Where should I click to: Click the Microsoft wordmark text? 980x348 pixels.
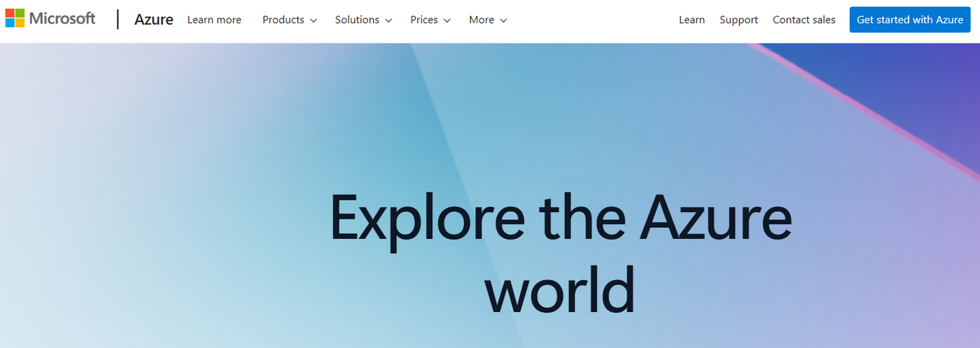point(62,18)
